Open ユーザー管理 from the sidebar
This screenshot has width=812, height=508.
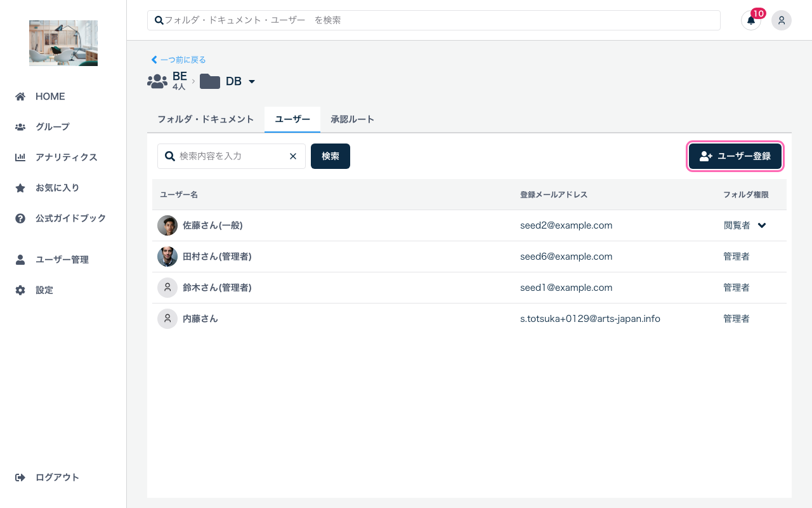(22, 259)
